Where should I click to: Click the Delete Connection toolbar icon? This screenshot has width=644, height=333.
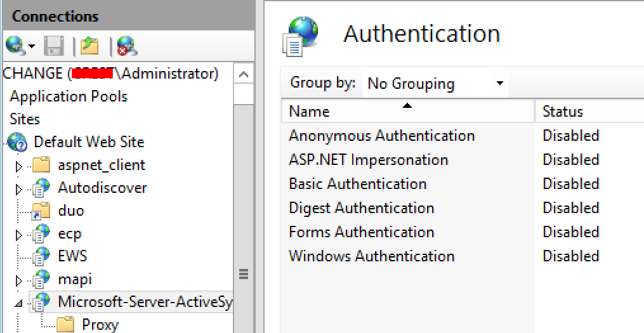pyautogui.click(x=126, y=46)
